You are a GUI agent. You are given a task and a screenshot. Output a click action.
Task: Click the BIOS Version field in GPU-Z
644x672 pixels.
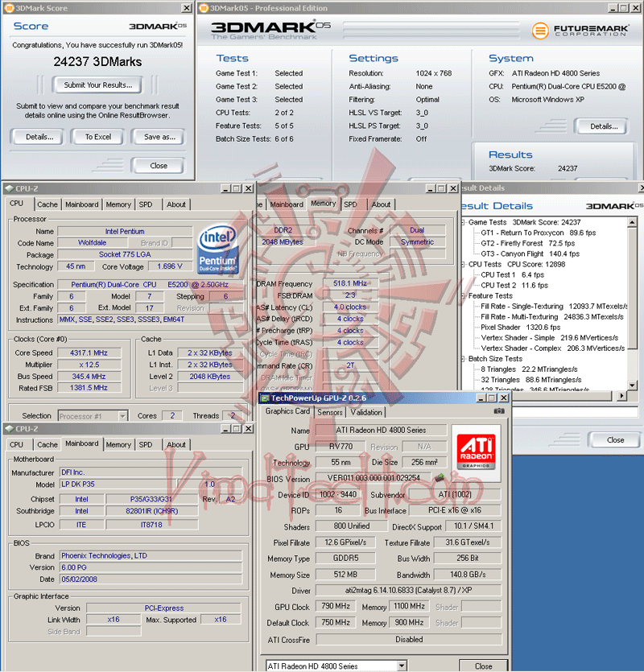[x=374, y=477]
